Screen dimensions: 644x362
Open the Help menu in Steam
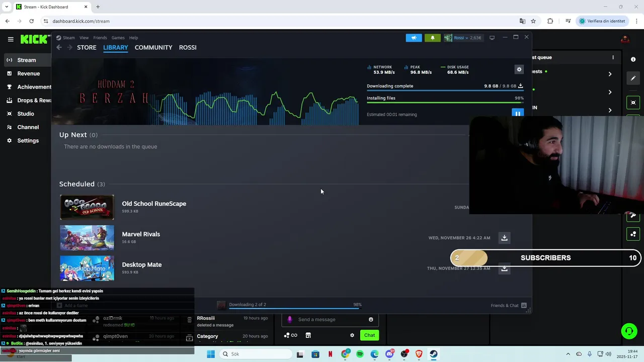(x=133, y=38)
